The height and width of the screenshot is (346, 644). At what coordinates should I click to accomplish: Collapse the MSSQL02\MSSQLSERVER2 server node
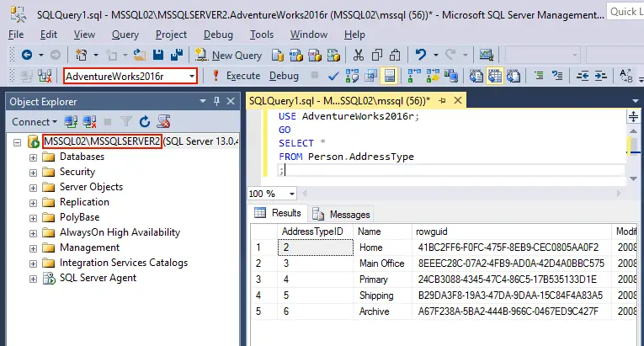coord(17,142)
